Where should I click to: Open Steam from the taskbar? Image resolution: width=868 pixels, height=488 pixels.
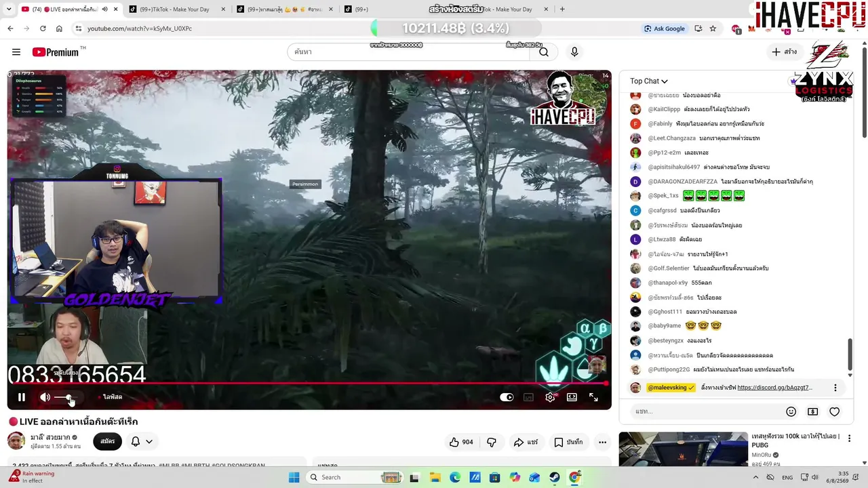tap(554, 477)
